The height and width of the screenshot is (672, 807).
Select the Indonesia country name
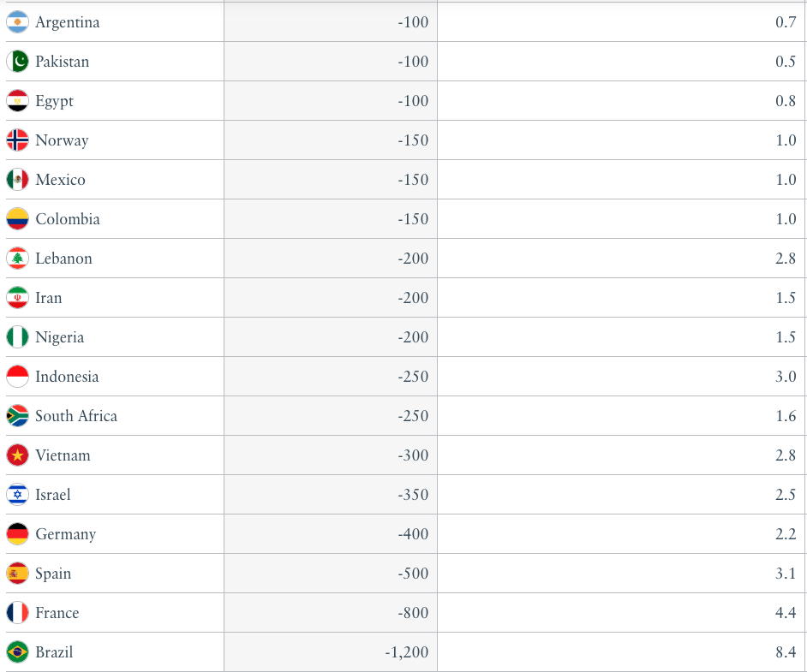pos(67,377)
